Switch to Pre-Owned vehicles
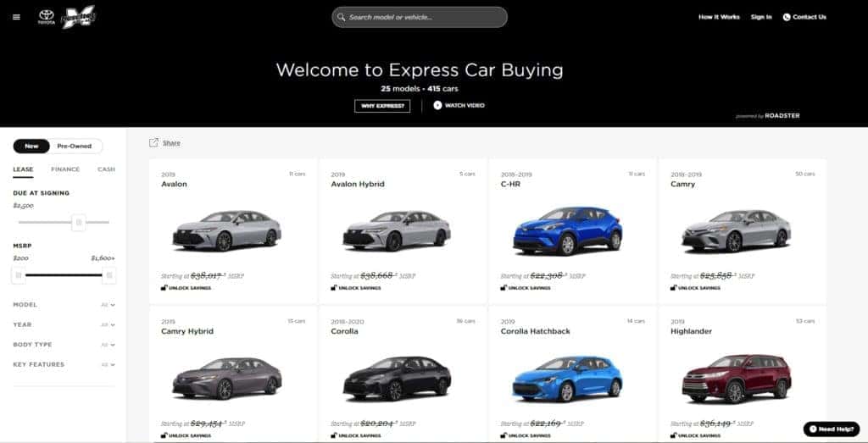This screenshot has height=443, width=868. point(75,146)
